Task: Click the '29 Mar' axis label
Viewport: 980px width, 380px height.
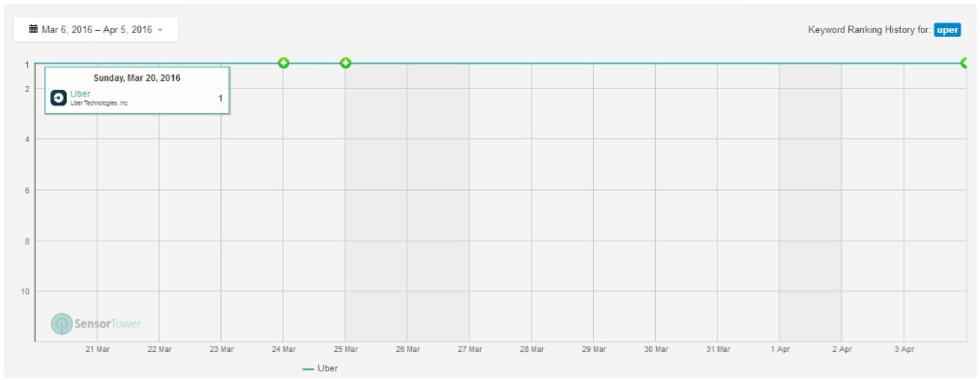Action: coord(594,349)
